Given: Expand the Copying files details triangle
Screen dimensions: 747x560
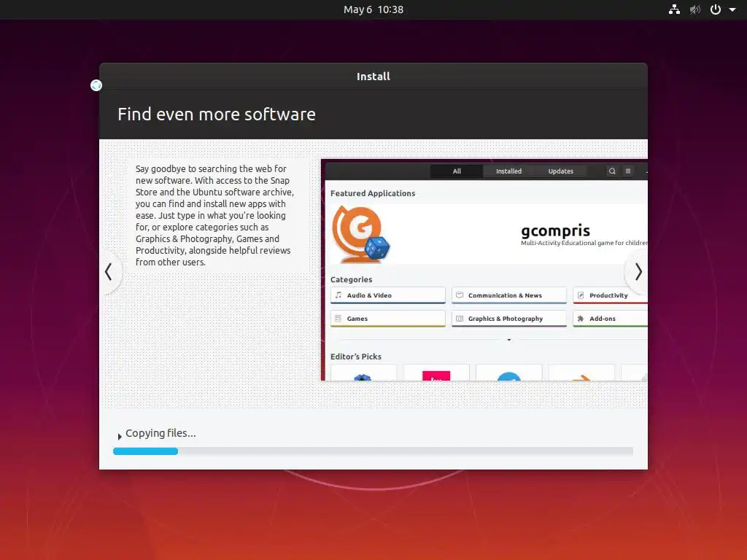Looking at the screenshot, I should coord(120,436).
